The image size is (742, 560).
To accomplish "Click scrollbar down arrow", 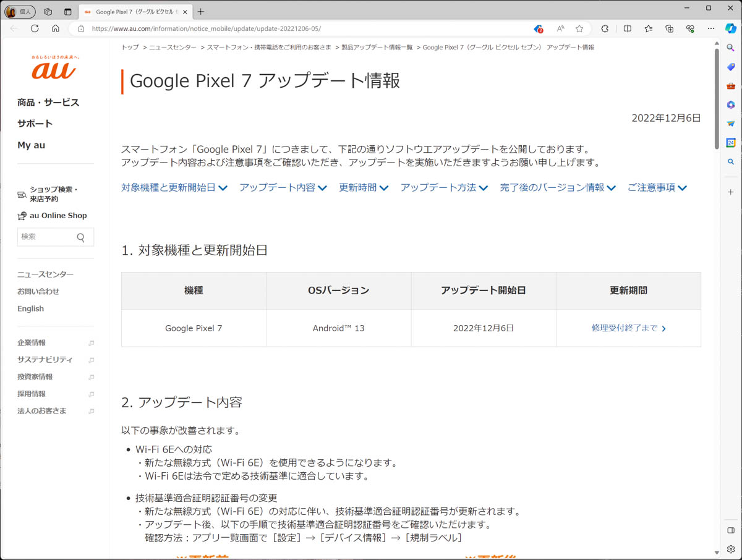I will click(717, 553).
